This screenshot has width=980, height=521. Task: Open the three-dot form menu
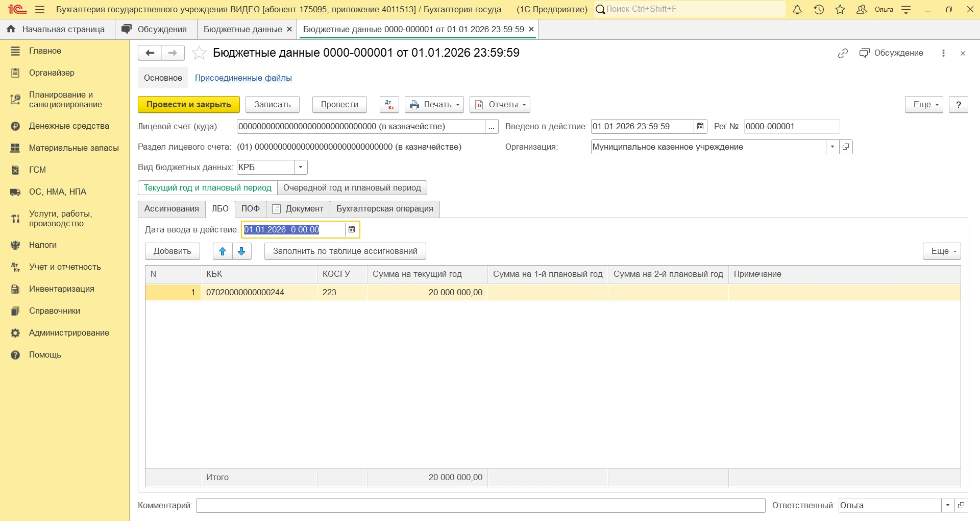click(x=943, y=53)
